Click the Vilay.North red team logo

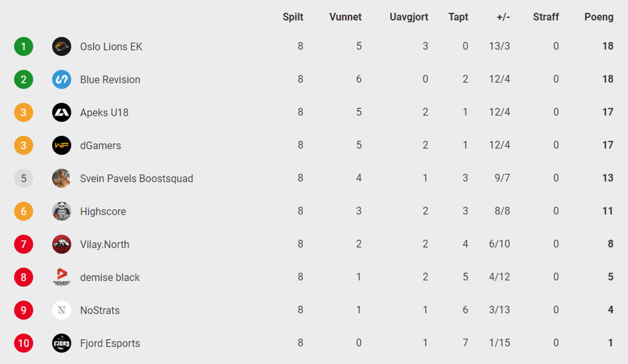pyautogui.click(x=62, y=244)
